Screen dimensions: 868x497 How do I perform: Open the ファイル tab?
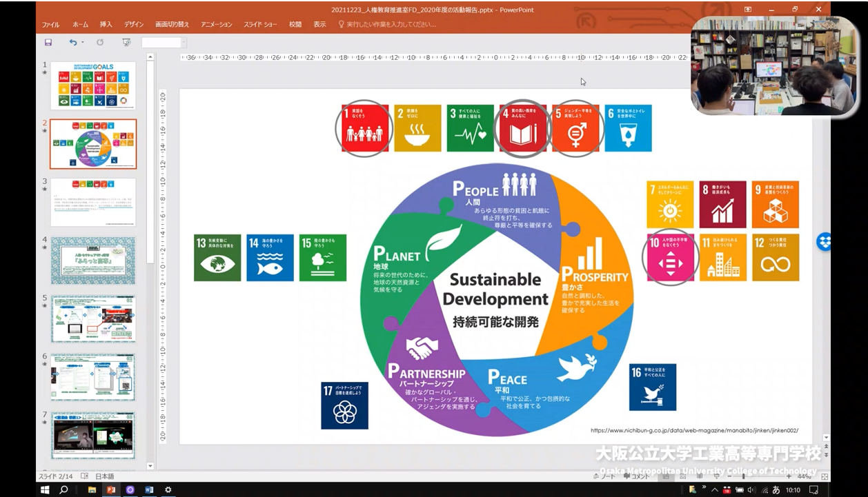[50, 24]
